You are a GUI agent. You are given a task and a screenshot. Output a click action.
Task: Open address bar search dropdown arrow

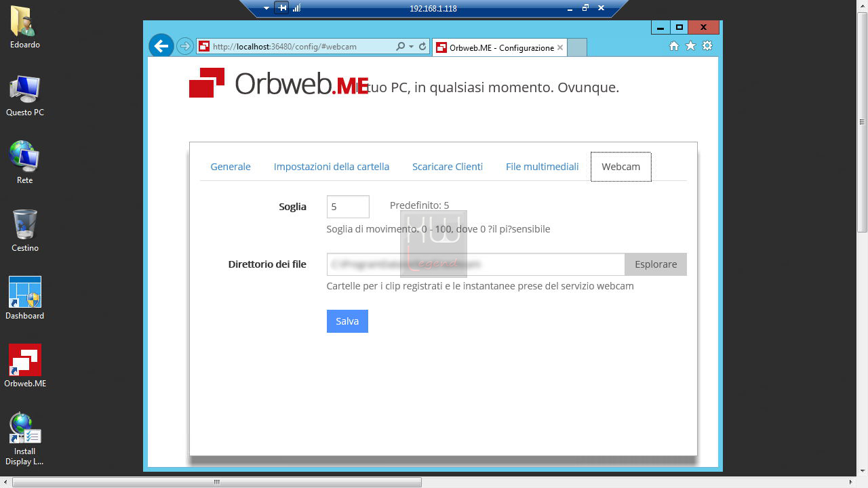(x=411, y=47)
